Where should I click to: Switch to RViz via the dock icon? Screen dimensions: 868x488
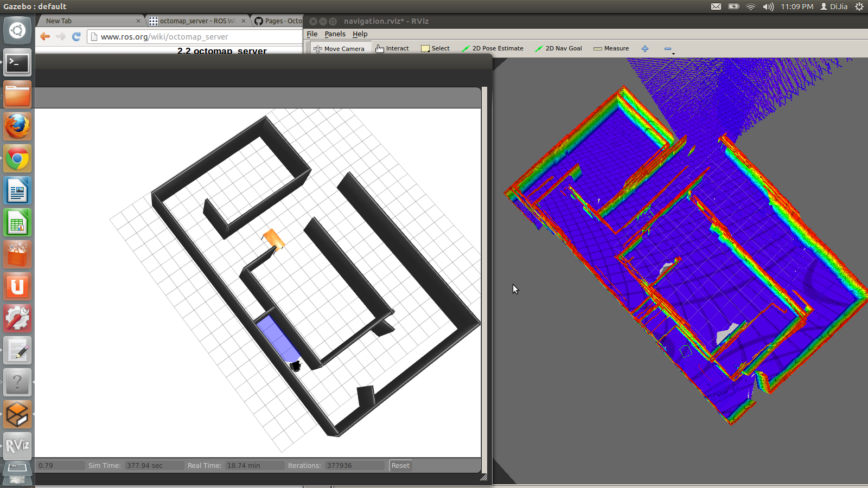[x=17, y=446]
